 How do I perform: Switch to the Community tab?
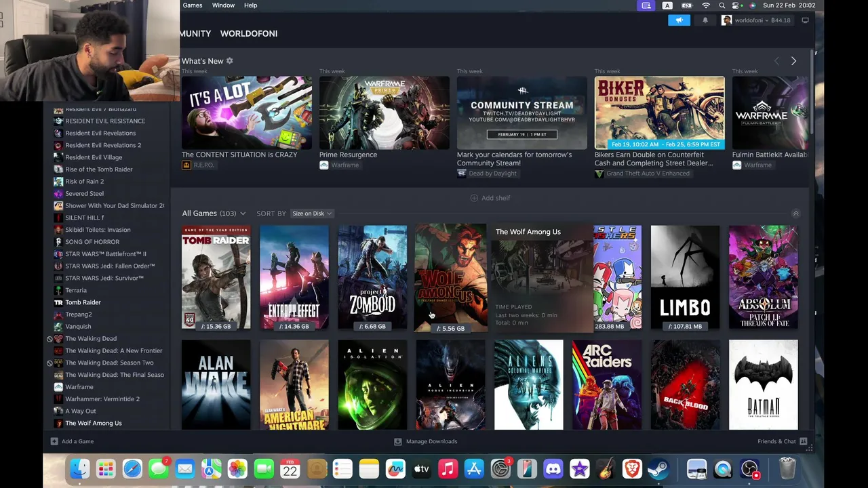tap(195, 33)
